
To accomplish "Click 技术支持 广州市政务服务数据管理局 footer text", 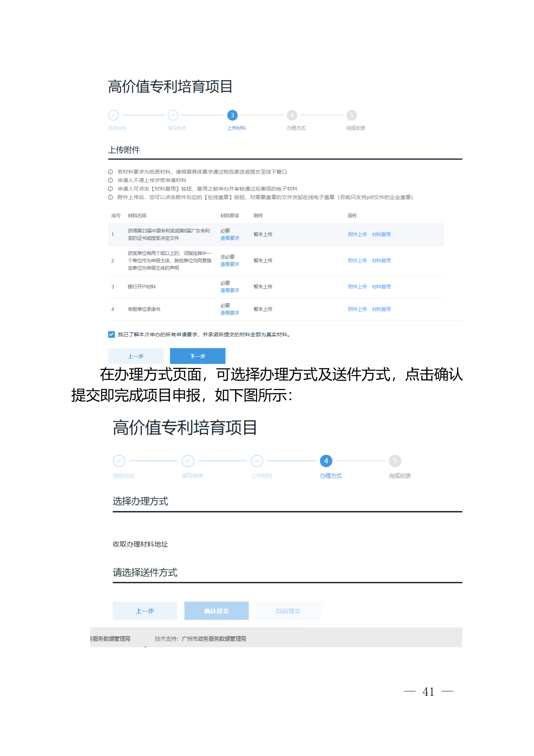I will click(200, 638).
